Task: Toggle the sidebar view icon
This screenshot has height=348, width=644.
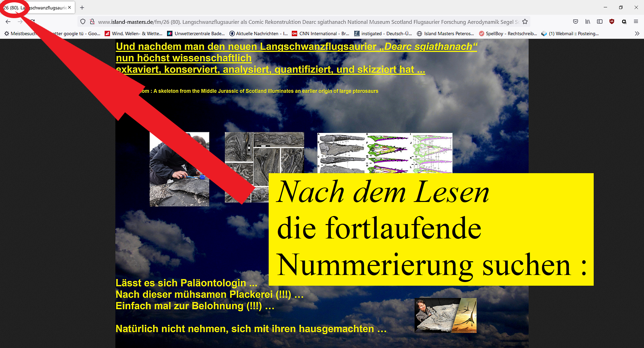Action: pos(600,22)
